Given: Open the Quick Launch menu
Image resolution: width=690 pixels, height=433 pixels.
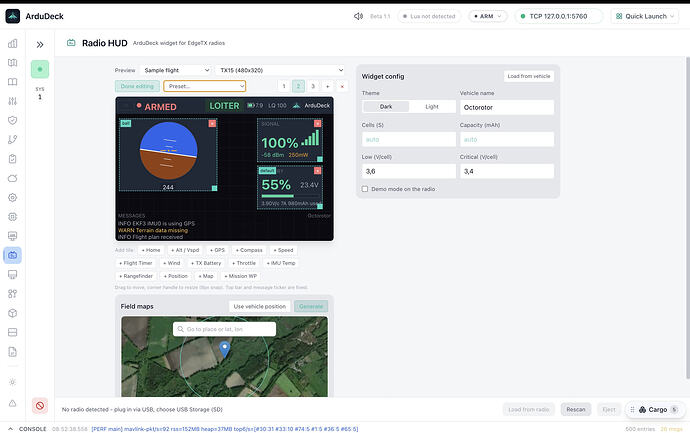Looking at the screenshot, I should pyautogui.click(x=645, y=16).
